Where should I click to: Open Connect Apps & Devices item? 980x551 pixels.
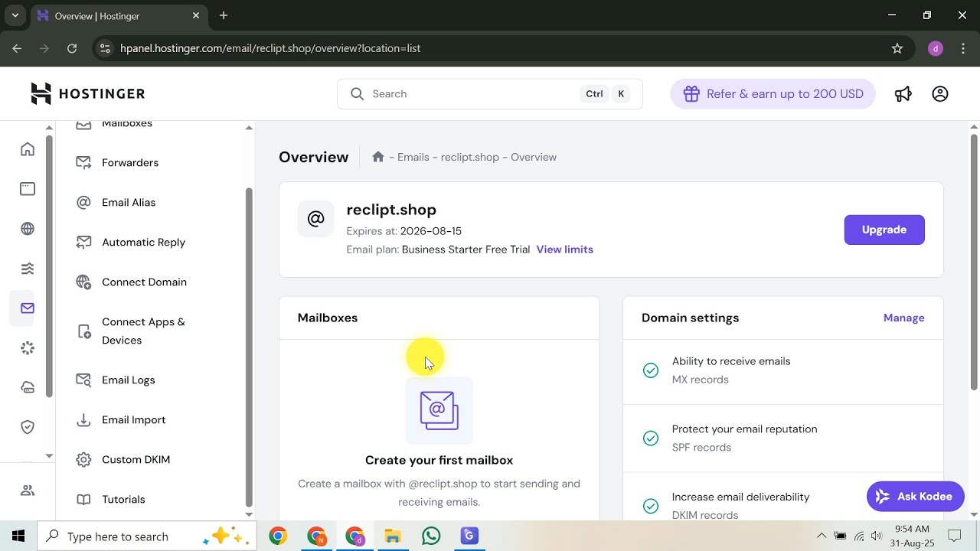[143, 331]
